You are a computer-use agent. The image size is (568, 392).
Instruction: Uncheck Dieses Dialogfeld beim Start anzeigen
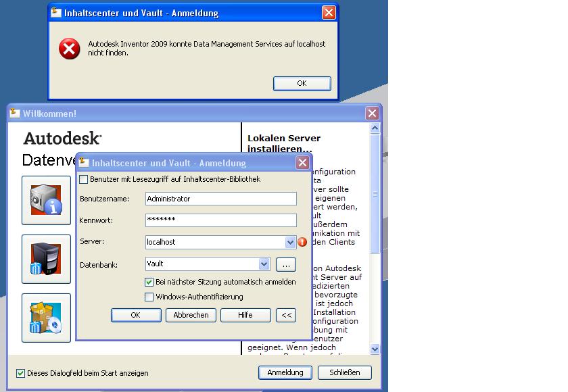coord(21,373)
